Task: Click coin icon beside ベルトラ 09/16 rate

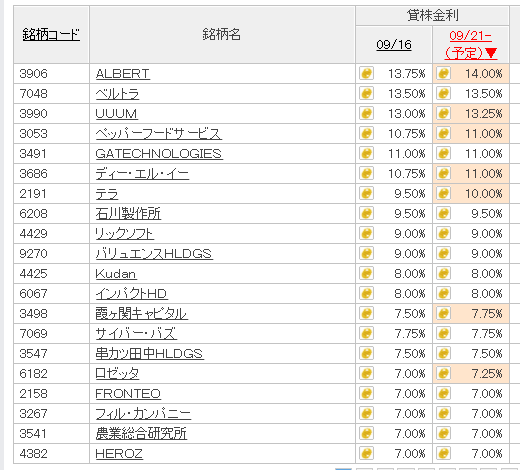Action: coord(366,93)
